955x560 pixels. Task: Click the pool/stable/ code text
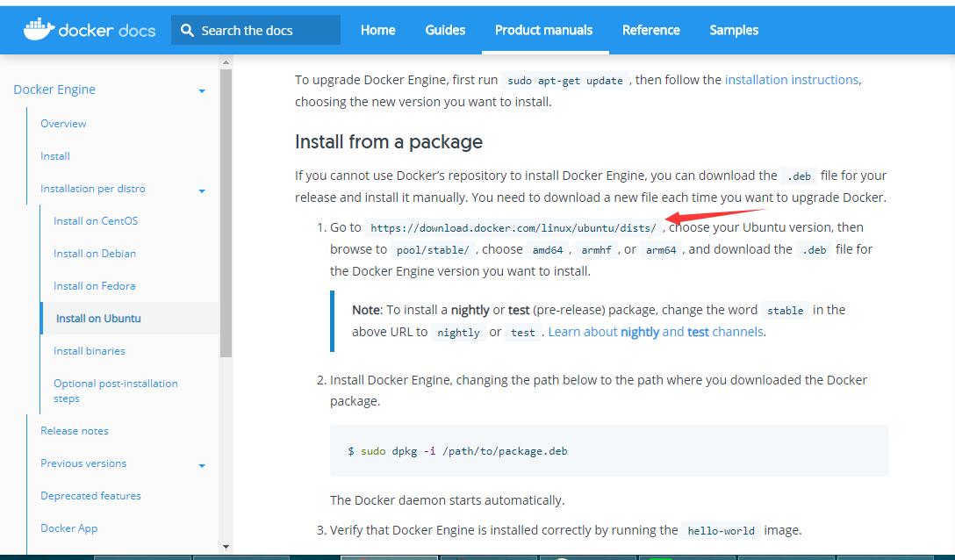point(433,250)
